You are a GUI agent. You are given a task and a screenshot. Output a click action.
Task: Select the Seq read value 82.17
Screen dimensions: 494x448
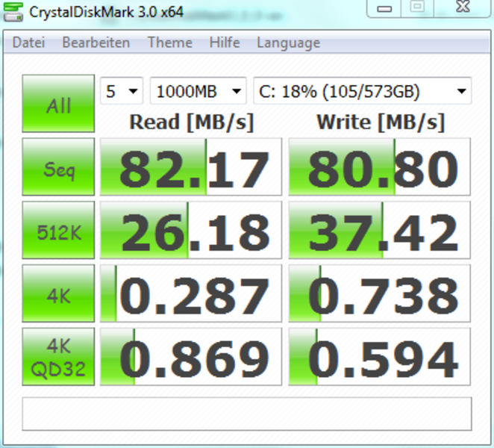coord(191,167)
